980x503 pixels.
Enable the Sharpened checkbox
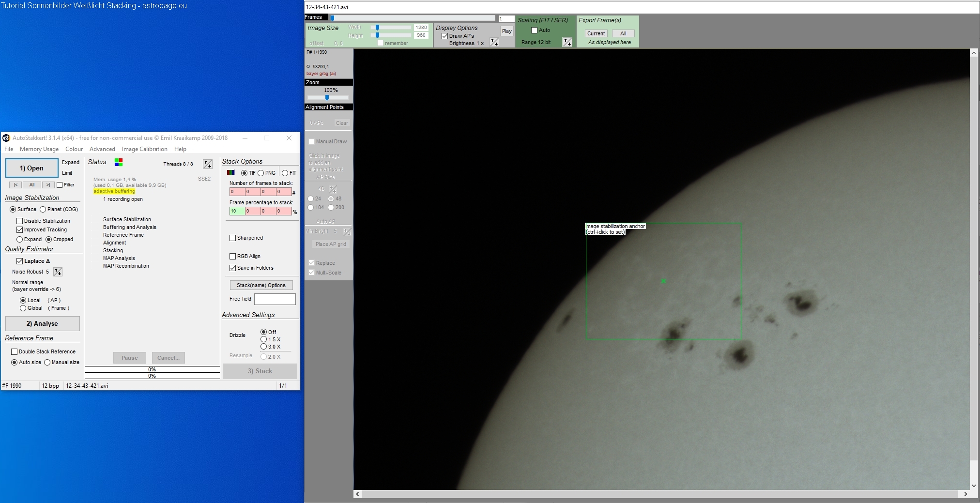[233, 238]
